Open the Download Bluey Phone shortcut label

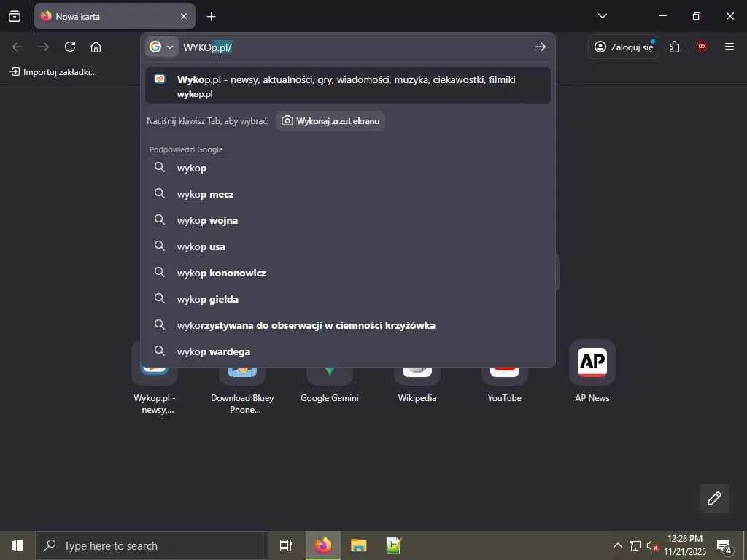point(242,404)
